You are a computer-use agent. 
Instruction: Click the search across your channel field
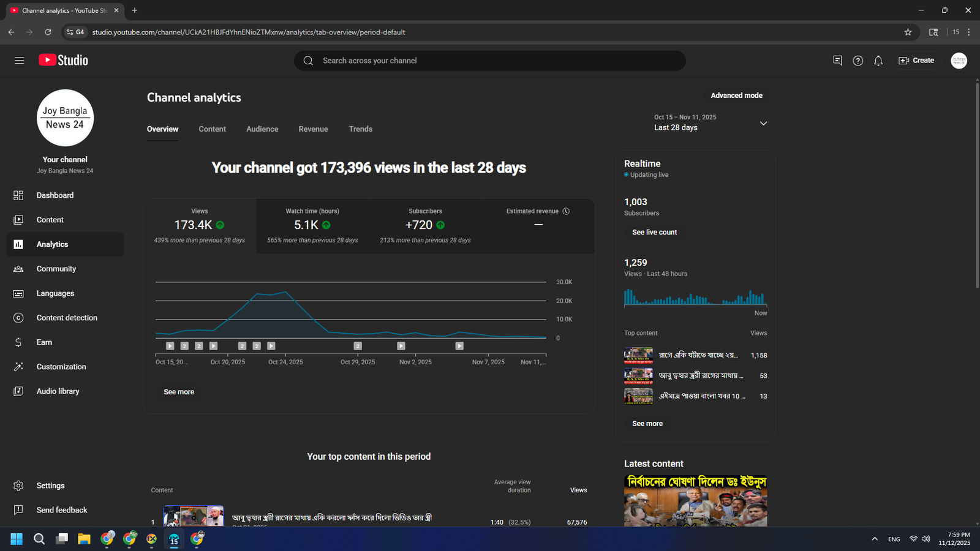click(490, 61)
